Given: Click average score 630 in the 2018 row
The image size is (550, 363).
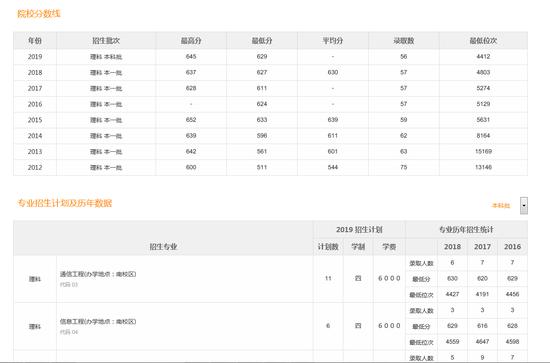Looking at the screenshot, I should [333, 72].
